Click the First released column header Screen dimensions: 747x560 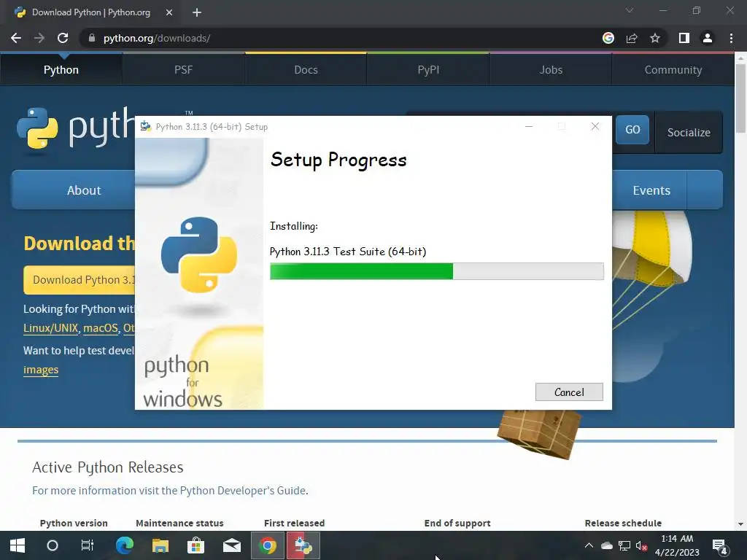pyautogui.click(x=295, y=523)
